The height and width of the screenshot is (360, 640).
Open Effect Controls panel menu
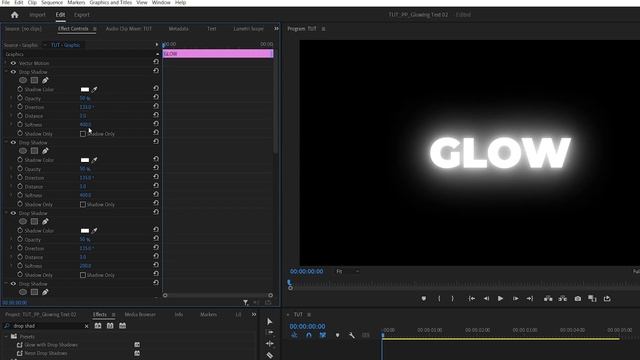point(95,29)
